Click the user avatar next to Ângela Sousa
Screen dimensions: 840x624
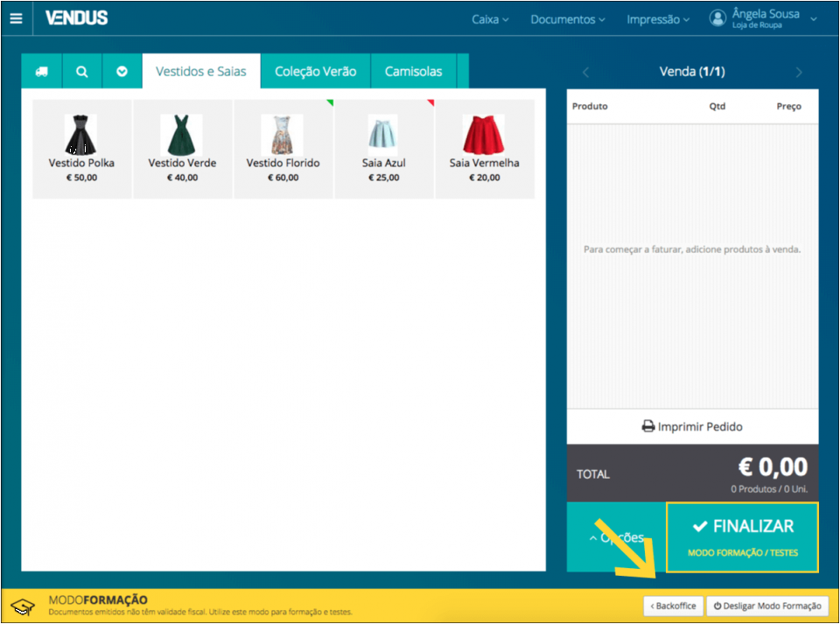[x=718, y=18]
